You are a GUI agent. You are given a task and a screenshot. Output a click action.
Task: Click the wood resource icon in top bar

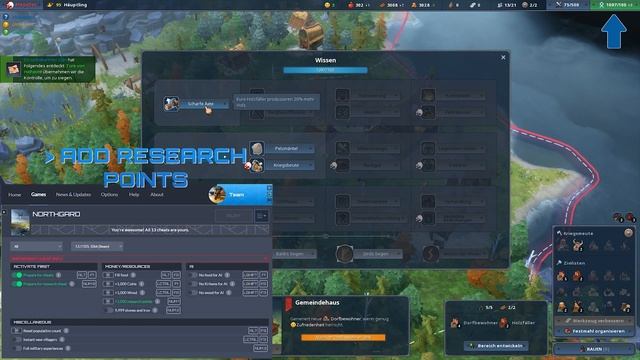(382, 5)
